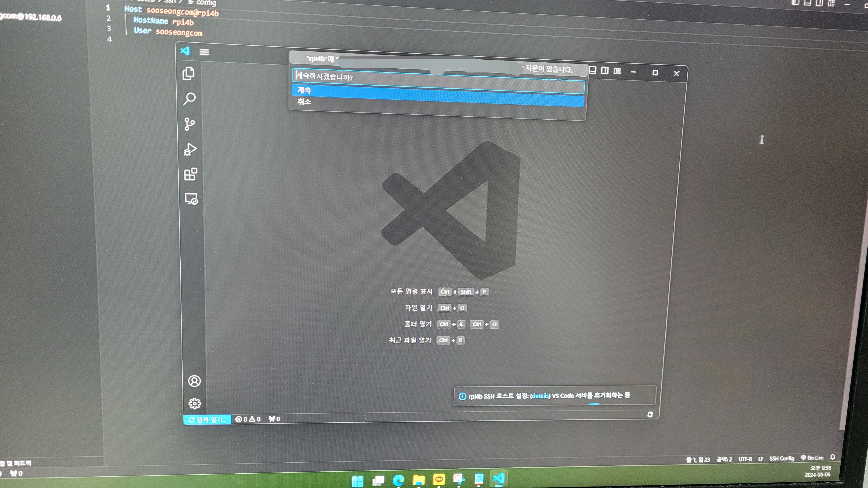Start the Go Live server

pyautogui.click(x=812, y=458)
